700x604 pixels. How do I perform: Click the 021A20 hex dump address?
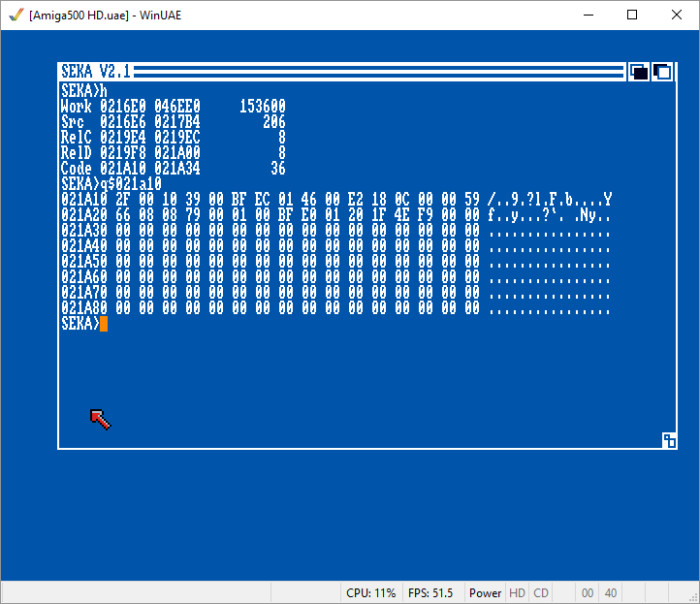84,214
